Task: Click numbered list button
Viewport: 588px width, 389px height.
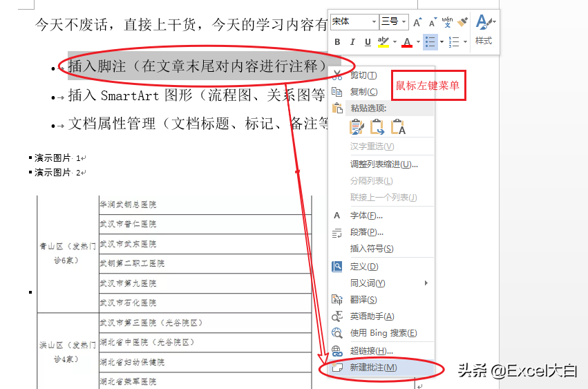Action: click(x=454, y=42)
